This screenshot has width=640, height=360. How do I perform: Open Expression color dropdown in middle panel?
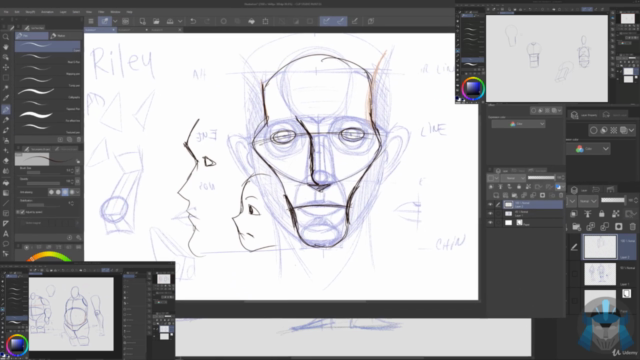pos(518,124)
